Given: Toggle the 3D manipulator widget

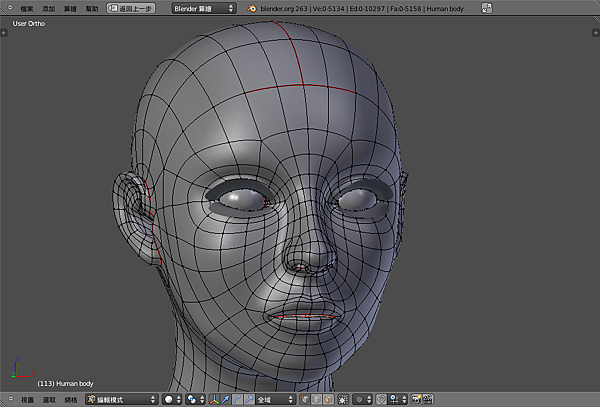Looking at the screenshot, I should (x=215, y=399).
